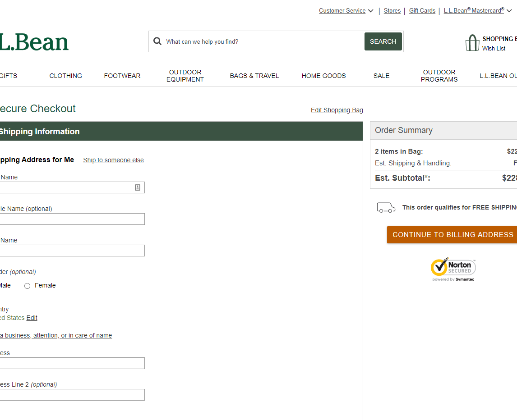Open the Footwear menu
Viewport: 517px width, 420px height.
(122, 76)
